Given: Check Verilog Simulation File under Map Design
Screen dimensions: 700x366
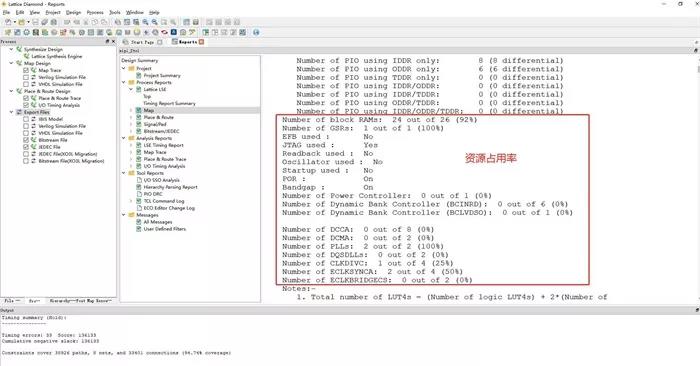Looking at the screenshot, I should tap(26, 77).
